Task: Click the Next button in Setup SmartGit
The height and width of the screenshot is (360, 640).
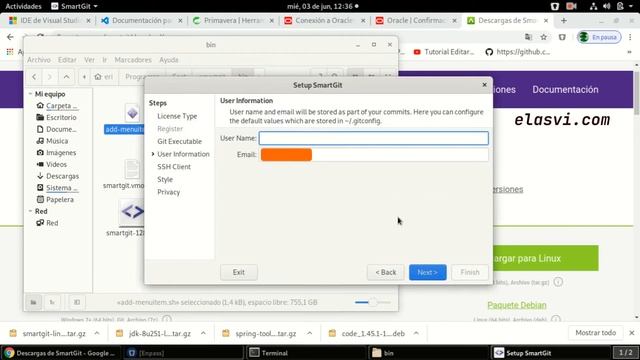Action: (x=427, y=272)
